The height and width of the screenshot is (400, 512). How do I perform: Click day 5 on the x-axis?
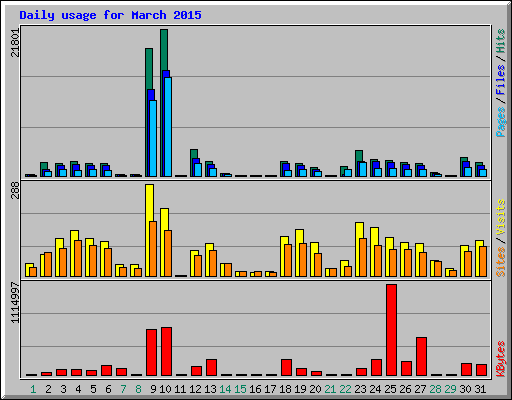coord(93,389)
